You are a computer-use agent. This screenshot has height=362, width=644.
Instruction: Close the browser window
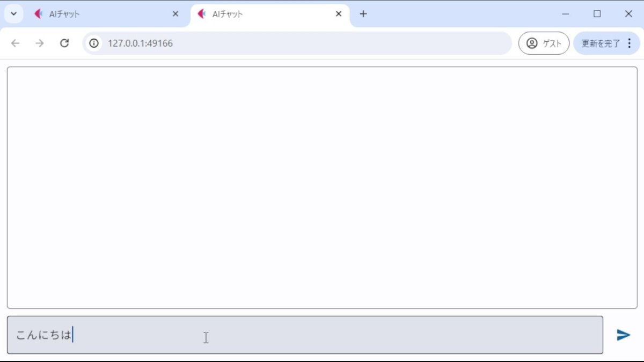(628, 14)
